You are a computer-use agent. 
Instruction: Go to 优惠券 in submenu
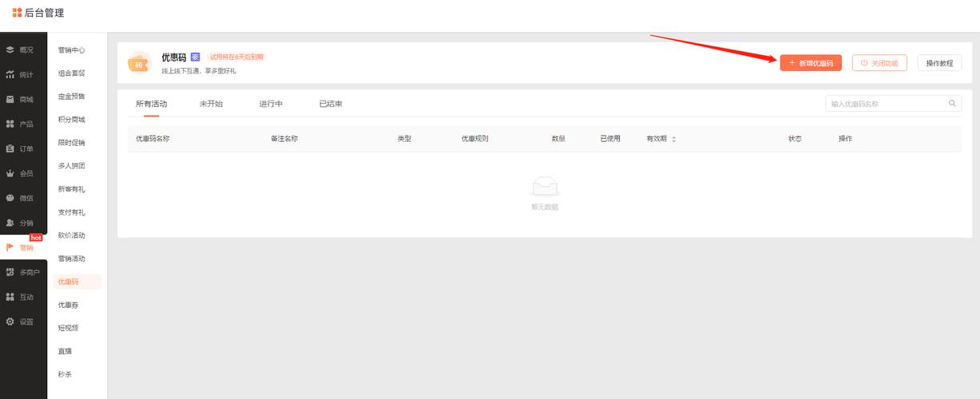(68, 305)
